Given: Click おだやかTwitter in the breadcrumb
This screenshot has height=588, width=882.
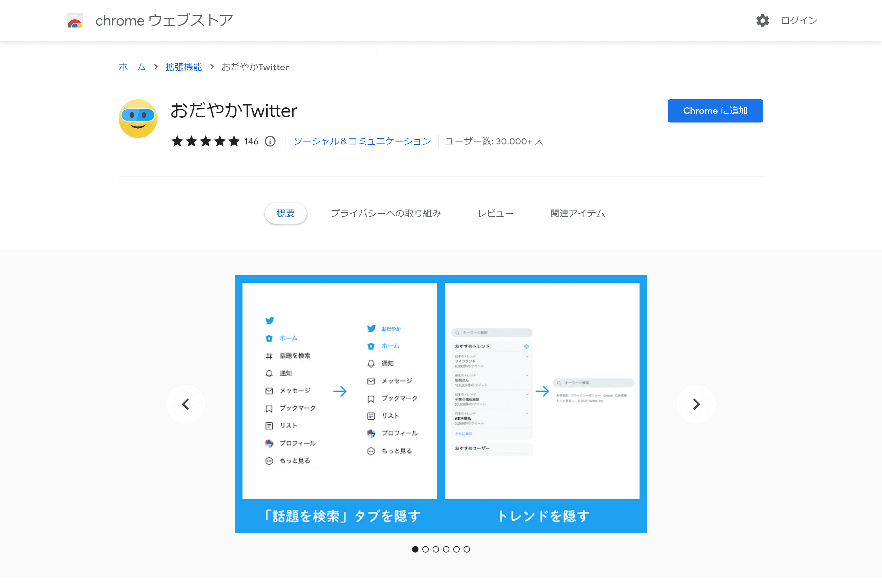Looking at the screenshot, I should 255,67.
